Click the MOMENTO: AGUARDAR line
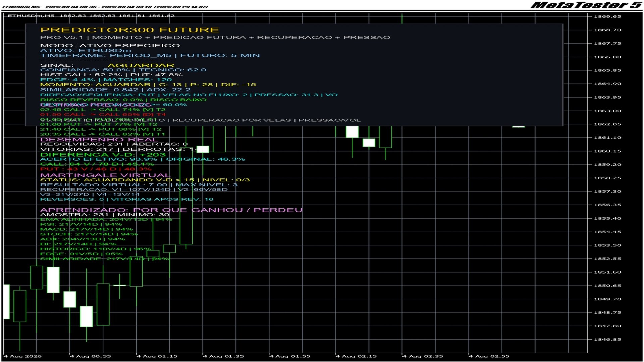Viewport: 644px width, 362px height. coord(148,85)
